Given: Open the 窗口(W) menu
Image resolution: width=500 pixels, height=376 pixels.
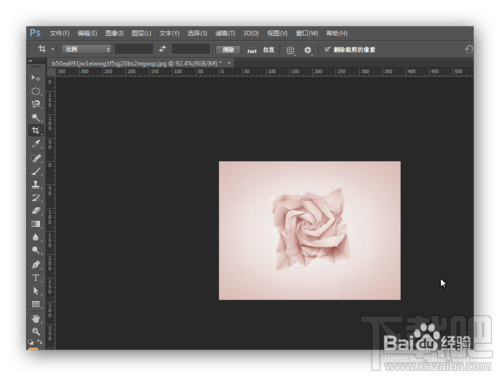Looking at the screenshot, I should pos(307,33).
